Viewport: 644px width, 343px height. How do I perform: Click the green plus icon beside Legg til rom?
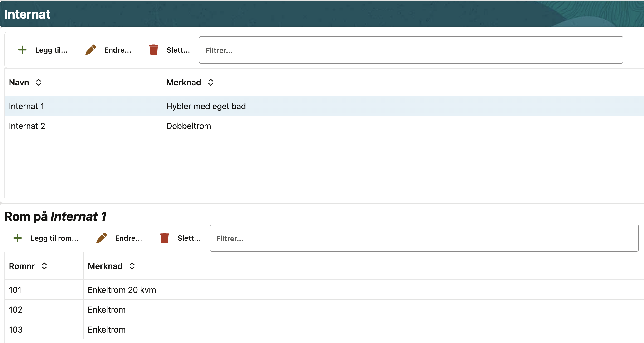click(18, 238)
